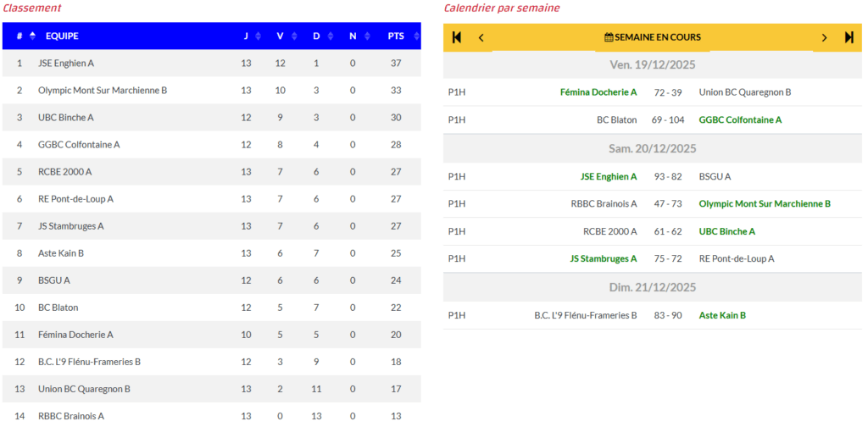Viewport: 868px width, 438px height.
Task: Click the EQUIPE column header
Action: tap(62, 36)
